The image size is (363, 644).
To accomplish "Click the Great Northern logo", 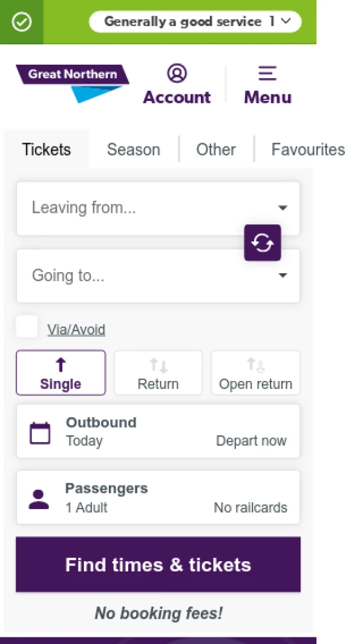I will tap(73, 82).
